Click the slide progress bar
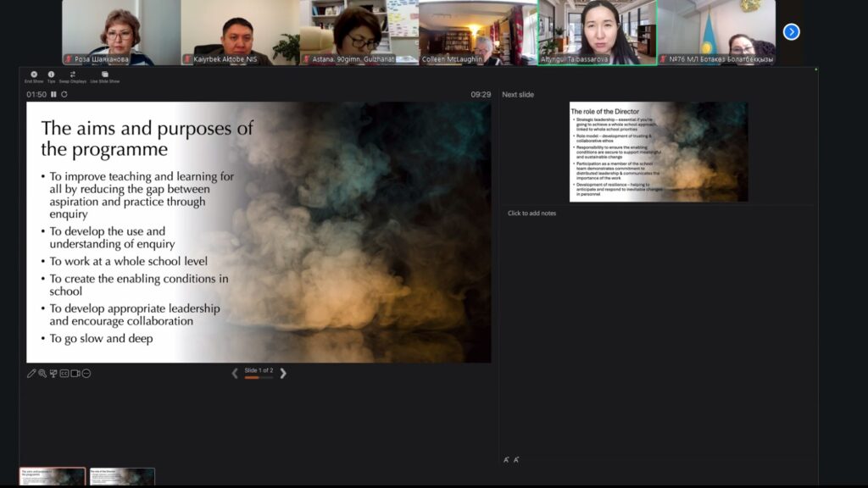 [x=259, y=378]
